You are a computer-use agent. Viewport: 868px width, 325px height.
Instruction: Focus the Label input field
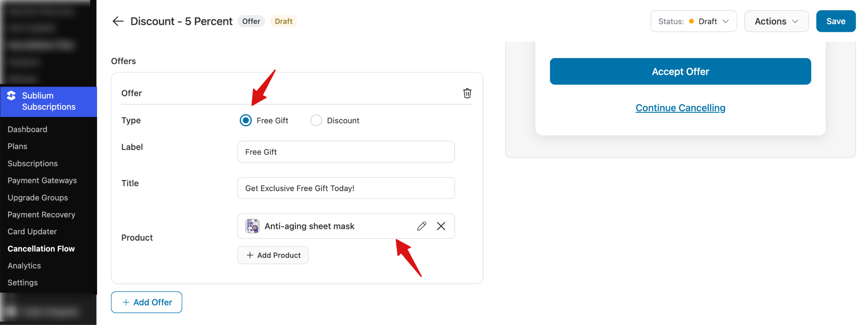coord(346,152)
